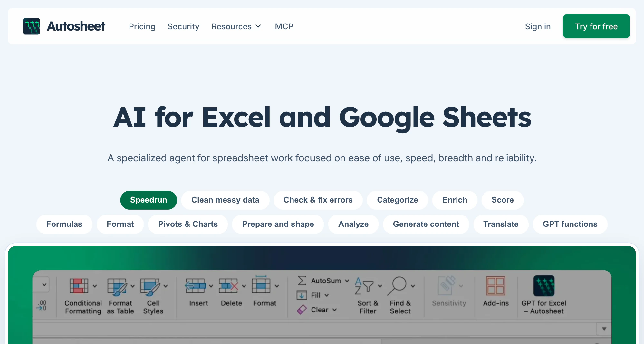Select the Clean messy data tab
This screenshot has width=644, height=344.
tap(225, 200)
